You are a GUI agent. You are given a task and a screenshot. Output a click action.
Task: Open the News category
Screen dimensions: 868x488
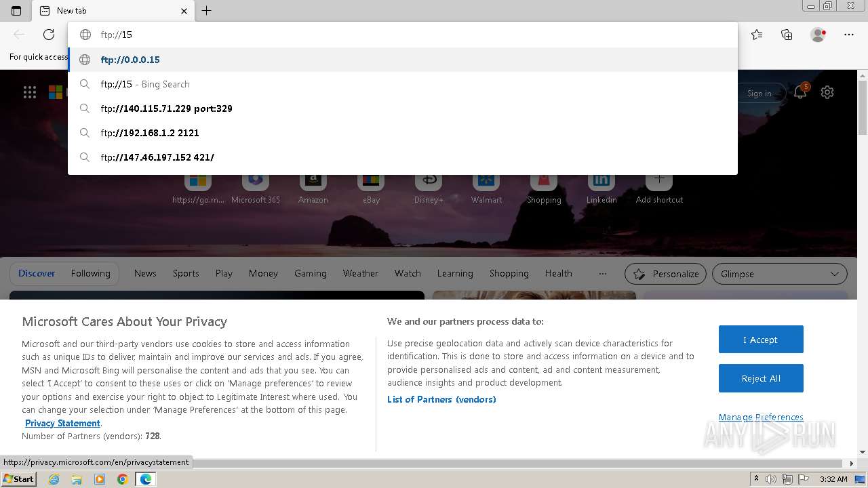tap(145, 273)
